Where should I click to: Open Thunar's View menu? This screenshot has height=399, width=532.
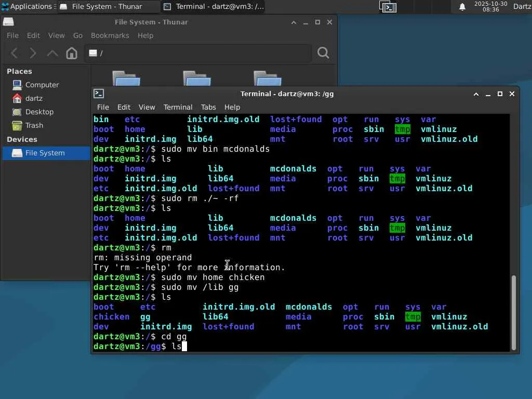coord(56,36)
